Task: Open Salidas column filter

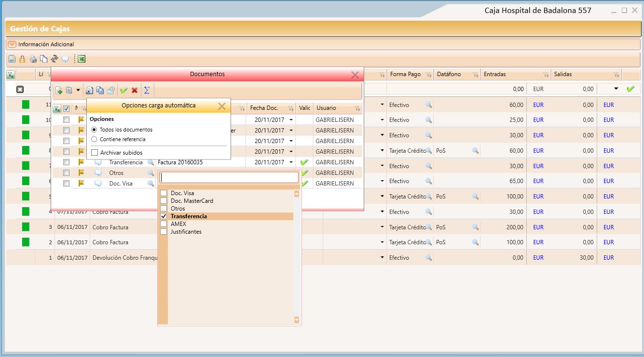Action: click(x=617, y=75)
